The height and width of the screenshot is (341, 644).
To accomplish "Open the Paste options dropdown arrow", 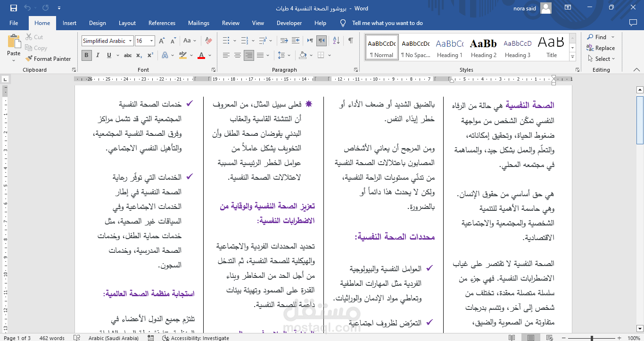I will pyautogui.click(x=14, y=59).
